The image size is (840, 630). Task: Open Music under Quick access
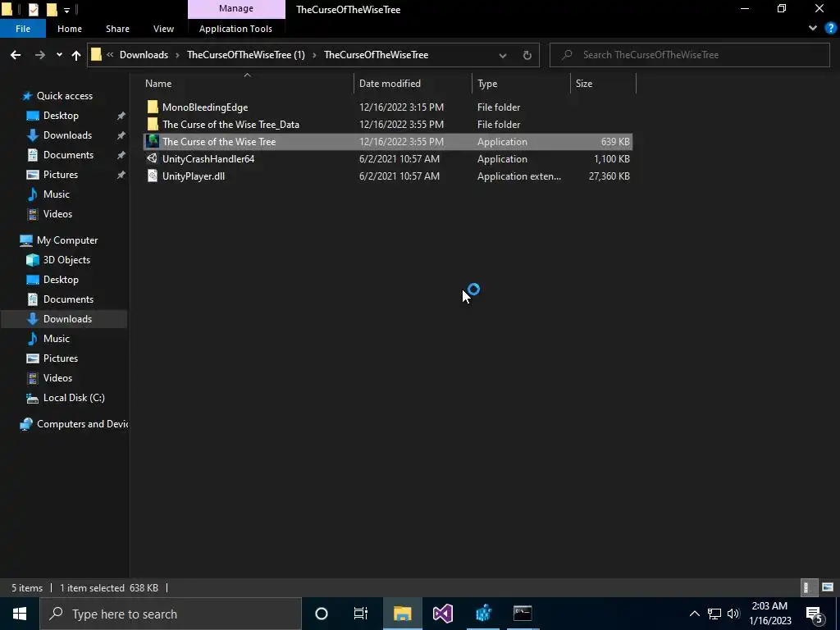coord(57,194)
